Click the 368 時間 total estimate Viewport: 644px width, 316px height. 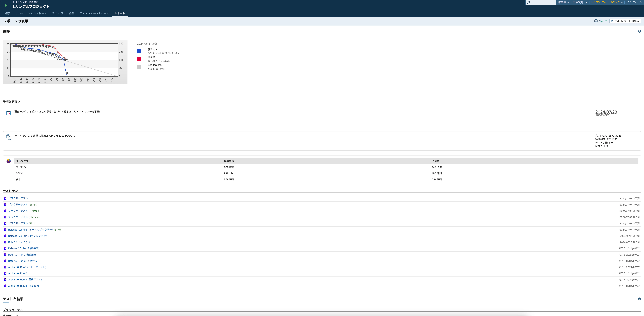click(x=229, y=179)
